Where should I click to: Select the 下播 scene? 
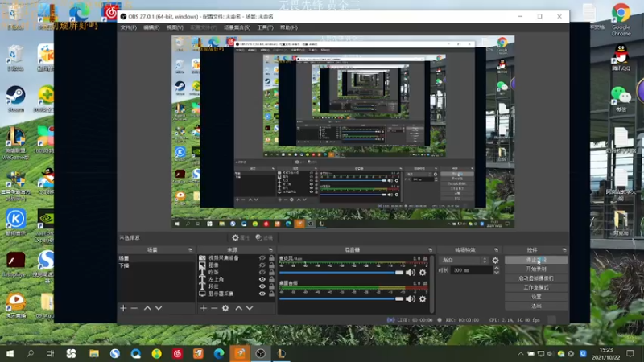point(156,265)
